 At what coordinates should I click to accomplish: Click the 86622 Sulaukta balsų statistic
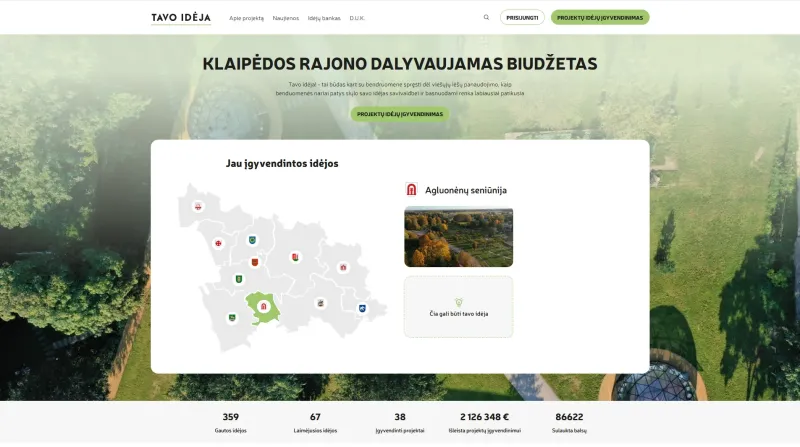point(569,423)
